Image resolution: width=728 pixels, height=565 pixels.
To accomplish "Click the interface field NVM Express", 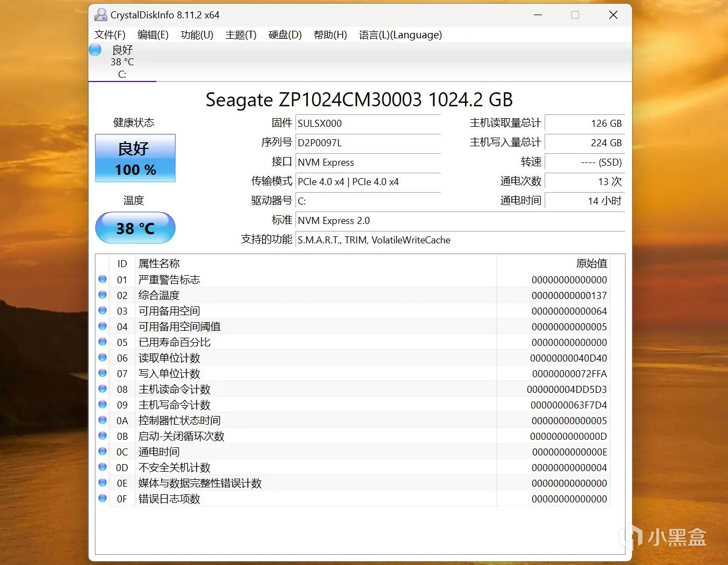I will (x=368, y=162).
